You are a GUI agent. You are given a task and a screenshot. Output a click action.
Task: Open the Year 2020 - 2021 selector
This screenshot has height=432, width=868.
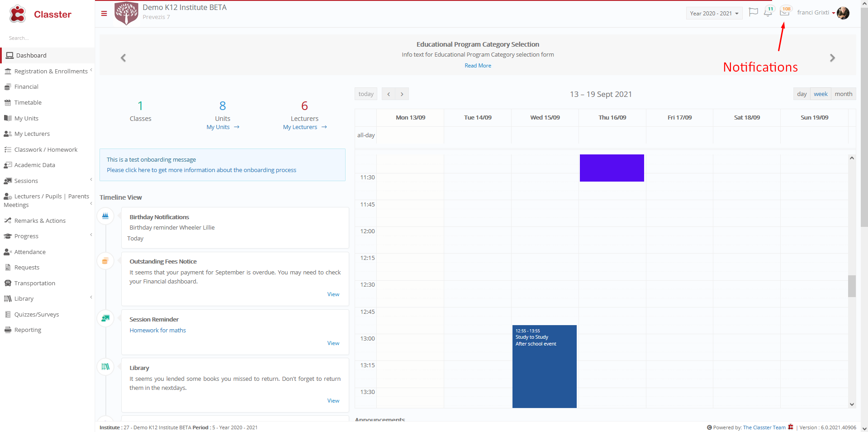tap(714, 13)
